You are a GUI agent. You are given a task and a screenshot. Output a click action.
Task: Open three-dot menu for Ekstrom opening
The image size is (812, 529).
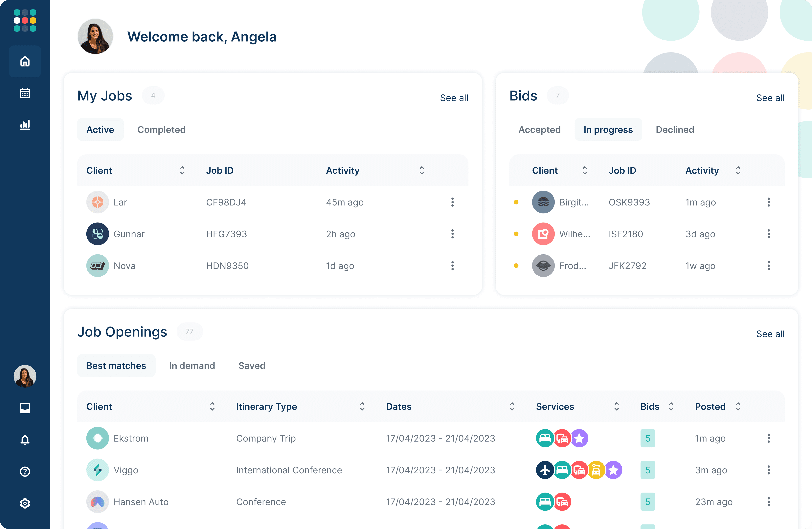tap(768, 438)
